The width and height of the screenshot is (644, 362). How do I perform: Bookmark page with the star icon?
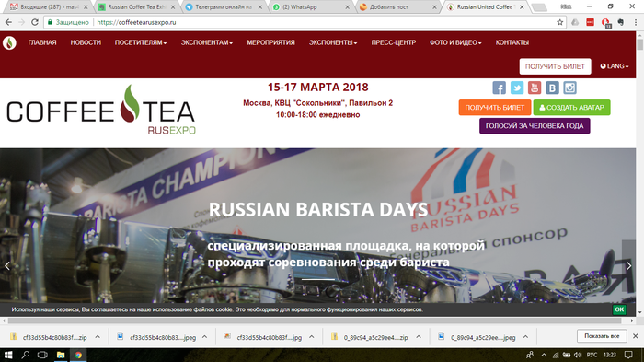559,22
